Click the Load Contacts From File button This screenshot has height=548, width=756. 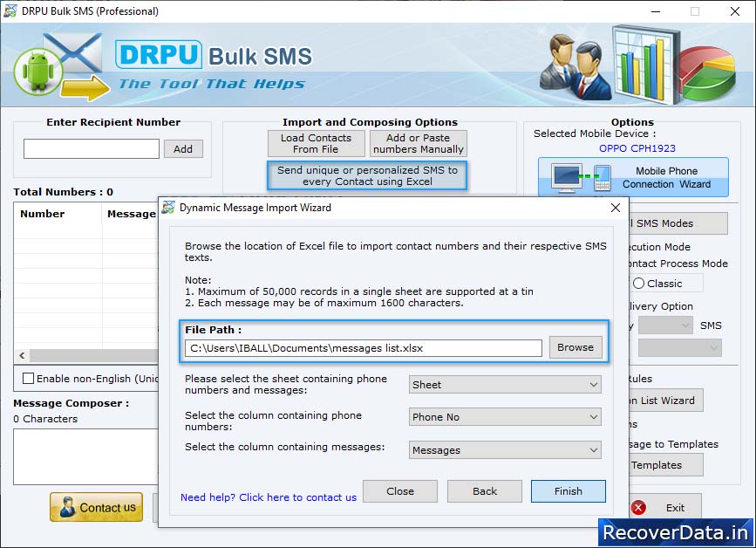(x=316, y=143)
